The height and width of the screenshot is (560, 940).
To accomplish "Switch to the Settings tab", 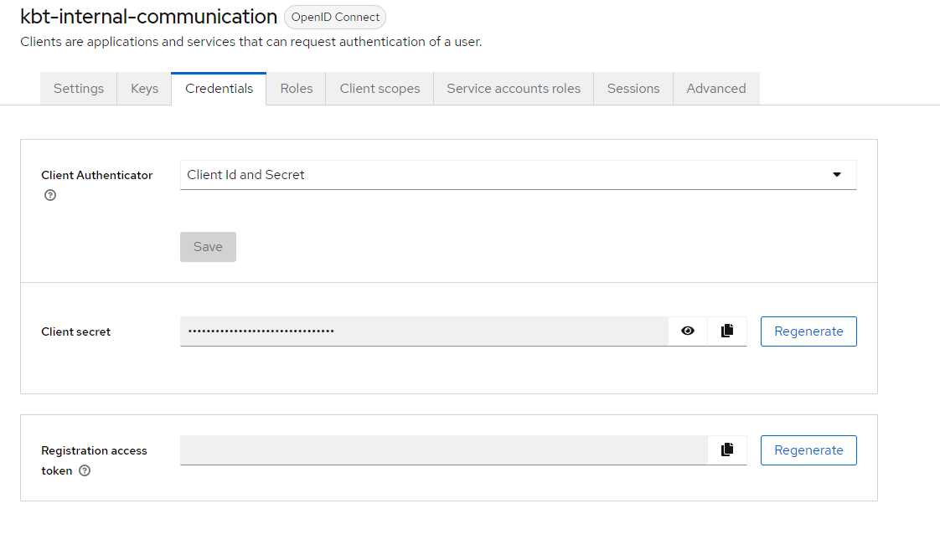I will [x=79, y=89].
